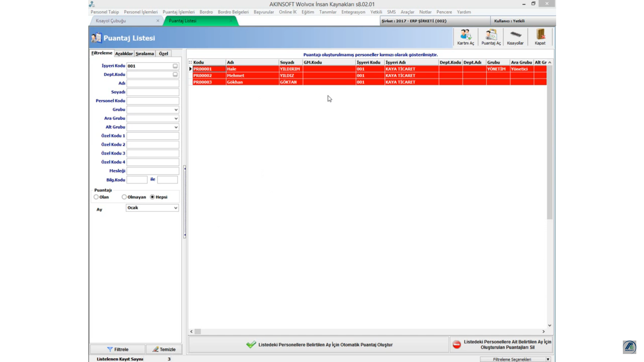Sort by the Soyadı column header
The height and width of the screenshot is (362, 644).
point(290,62)
